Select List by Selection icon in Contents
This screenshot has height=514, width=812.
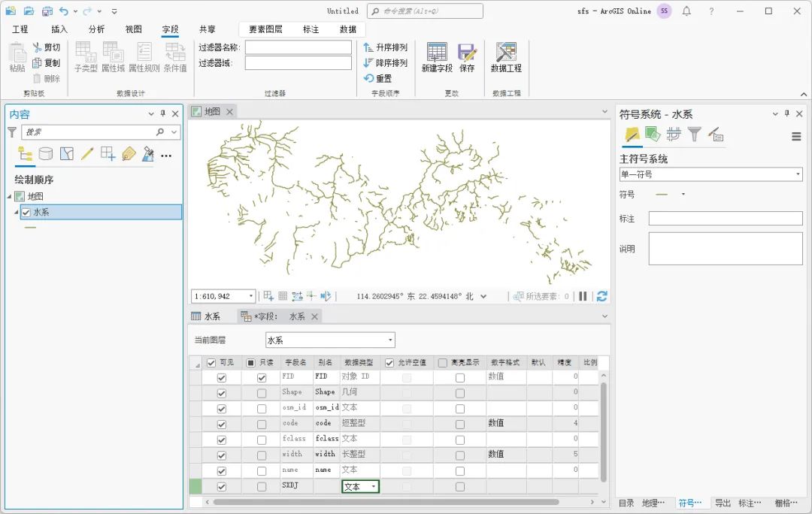tap(66, 154)
